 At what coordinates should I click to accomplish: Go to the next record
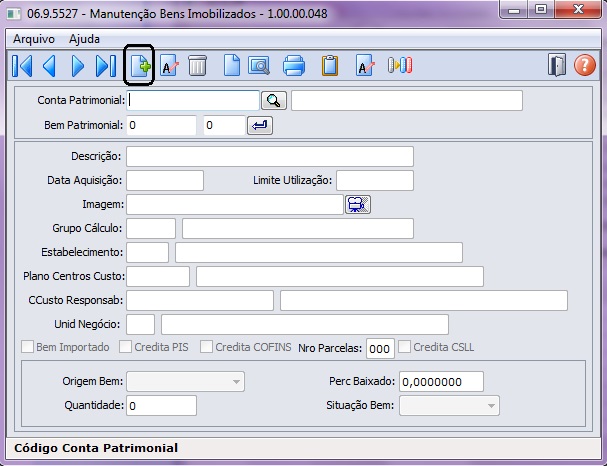(77, 65)
